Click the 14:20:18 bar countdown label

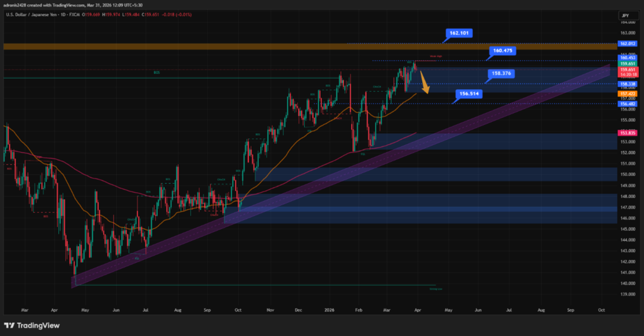pos(628,75)
